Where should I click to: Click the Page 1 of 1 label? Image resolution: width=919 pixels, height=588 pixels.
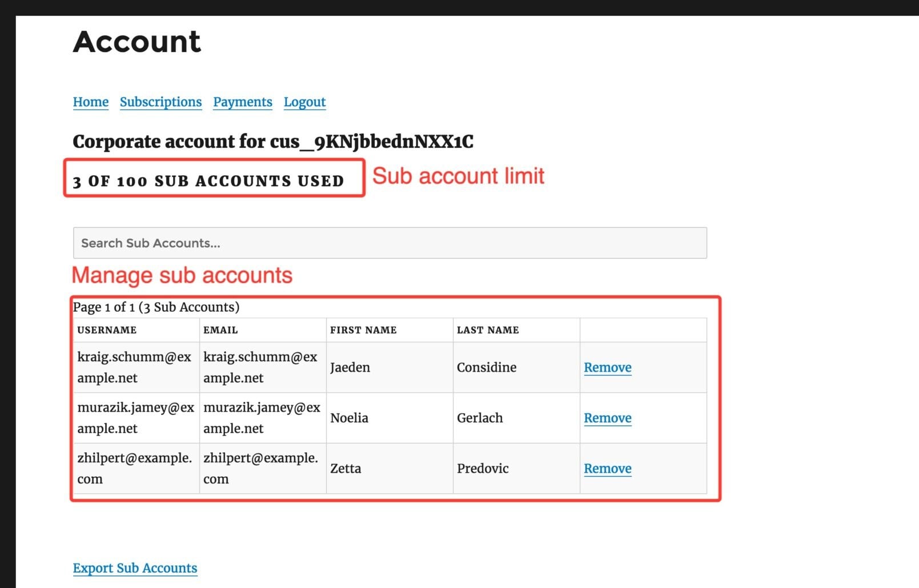156,307
